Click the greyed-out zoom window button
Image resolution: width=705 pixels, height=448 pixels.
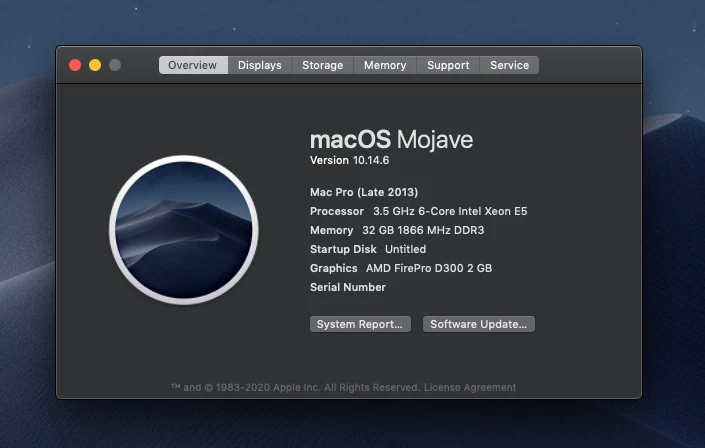point(115,65)
